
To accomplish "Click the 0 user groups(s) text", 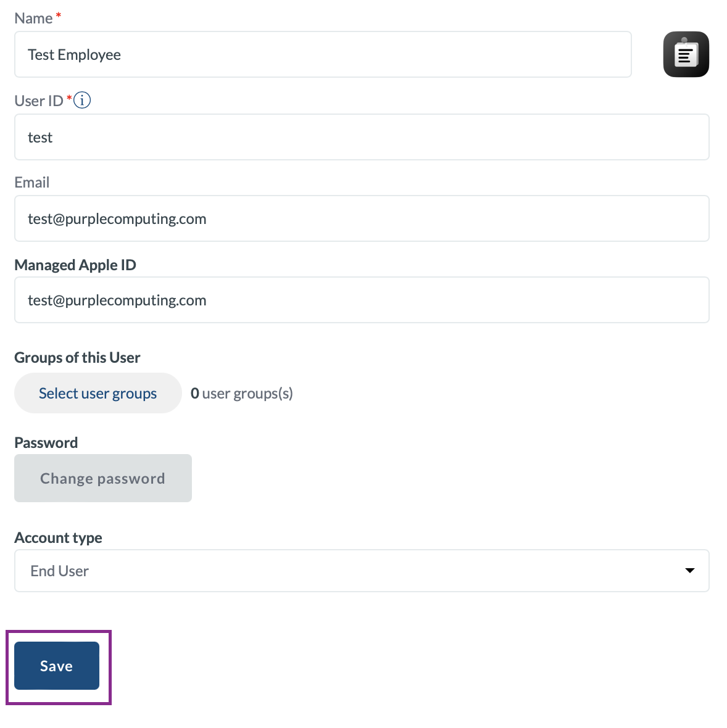I will coord(241,393).
